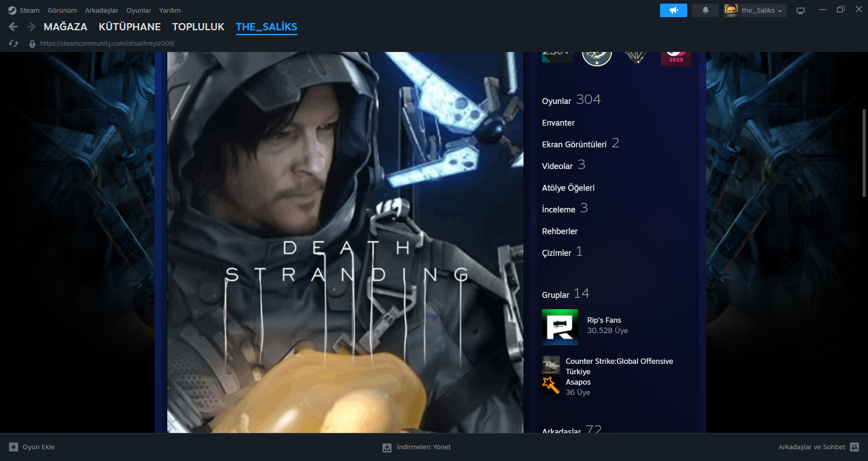This screenshot has width=868, height=461.
Task: Close the Steam window
Action: pyautogui.click(x=859, y=9)
